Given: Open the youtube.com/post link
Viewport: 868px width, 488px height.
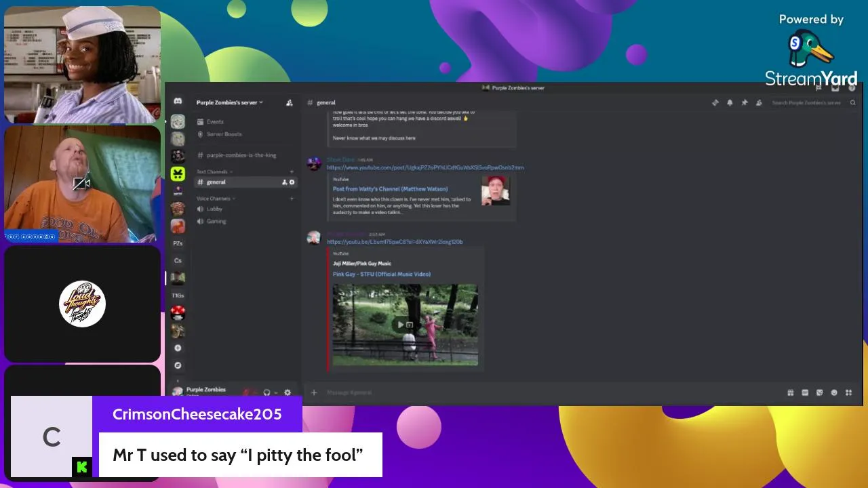Looking at the screenshot, I should (x=425, y=167).
